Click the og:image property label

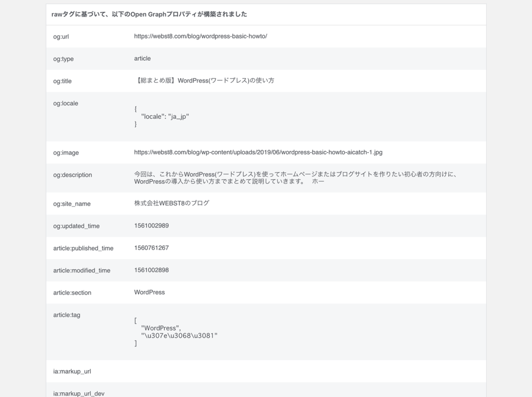click(x=65, y=152)
